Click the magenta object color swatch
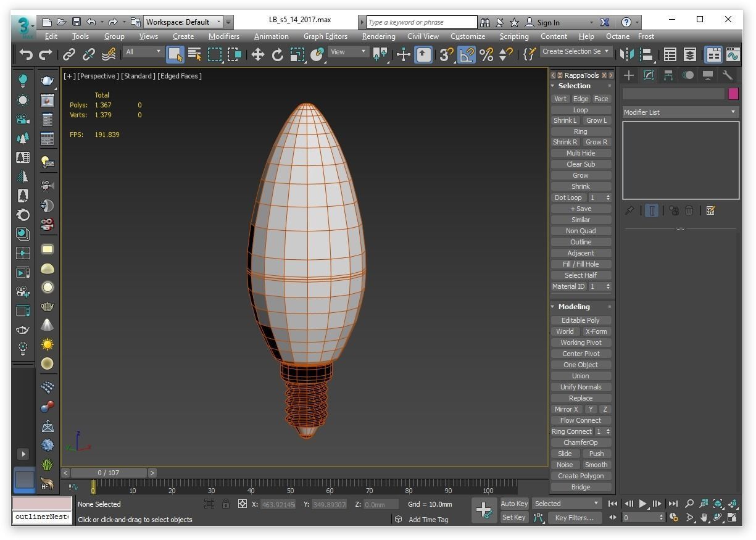The height and width of the screenshot is (540, 756). pos(733,94)
